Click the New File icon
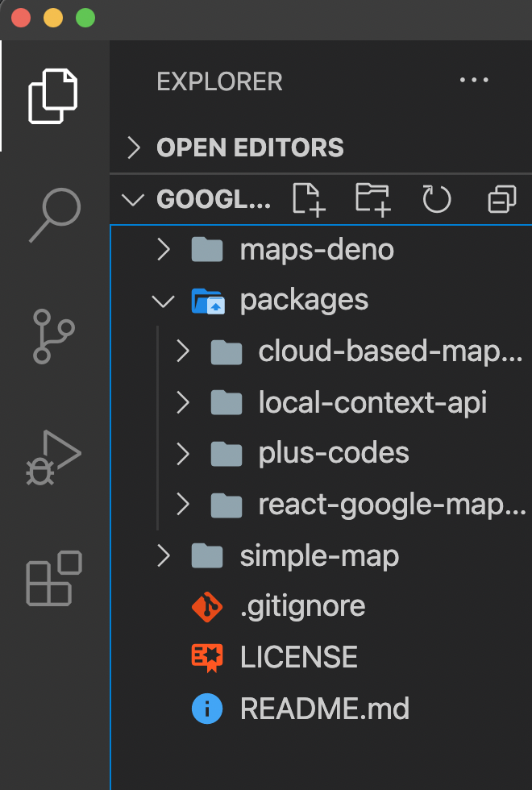The width and height of the screenshot is (532, 790). tap(309, 200)
